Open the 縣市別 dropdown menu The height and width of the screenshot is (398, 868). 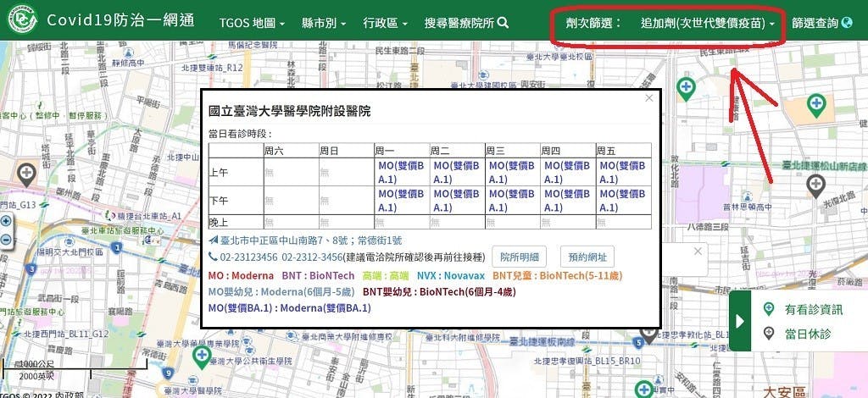(324, 23)
